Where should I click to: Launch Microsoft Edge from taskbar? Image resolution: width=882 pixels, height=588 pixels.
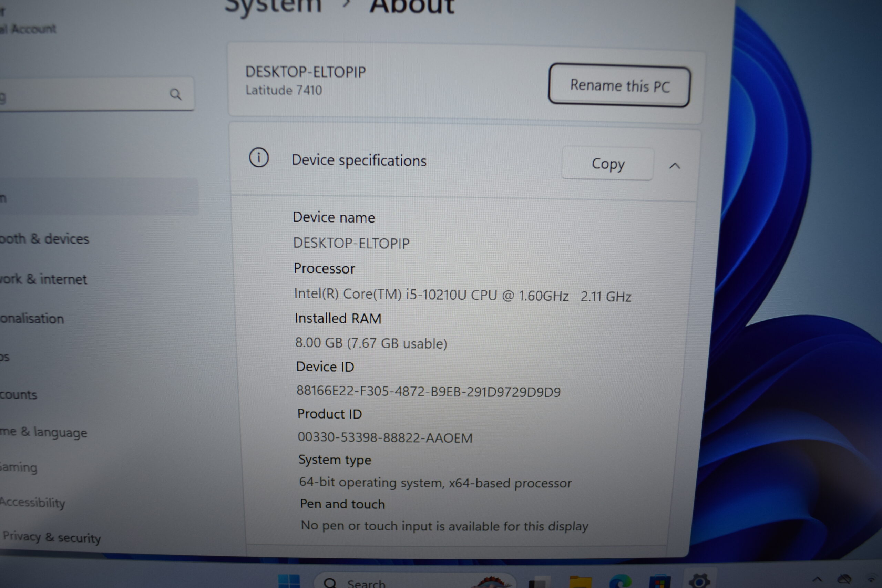point(621,581)
